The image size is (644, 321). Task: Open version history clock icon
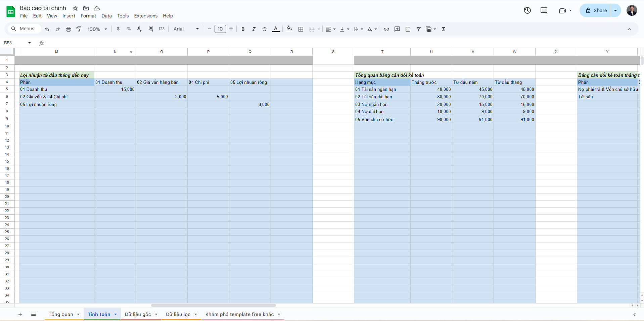(x=527, y=10)
